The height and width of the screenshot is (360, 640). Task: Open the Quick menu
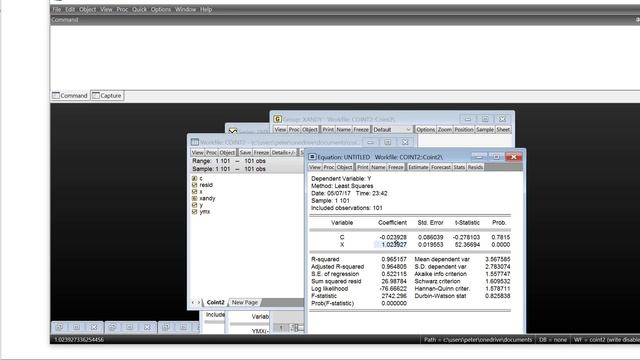(x=139, y=9)
